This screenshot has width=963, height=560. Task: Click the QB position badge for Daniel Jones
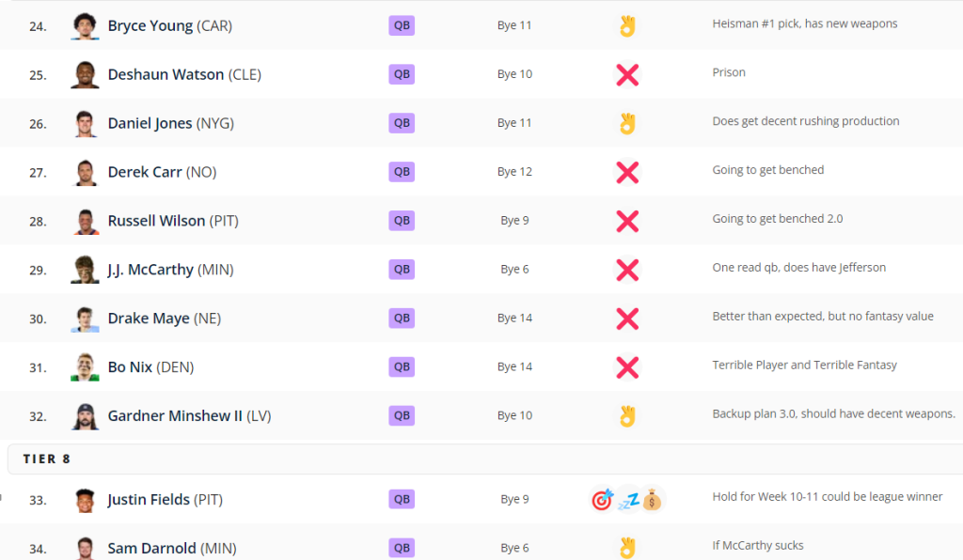[402, 123]
